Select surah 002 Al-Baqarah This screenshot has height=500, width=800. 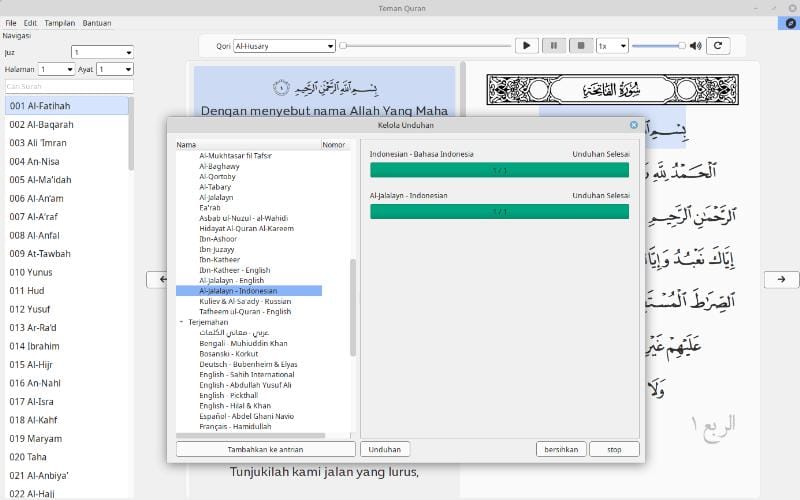click(67, 124)
